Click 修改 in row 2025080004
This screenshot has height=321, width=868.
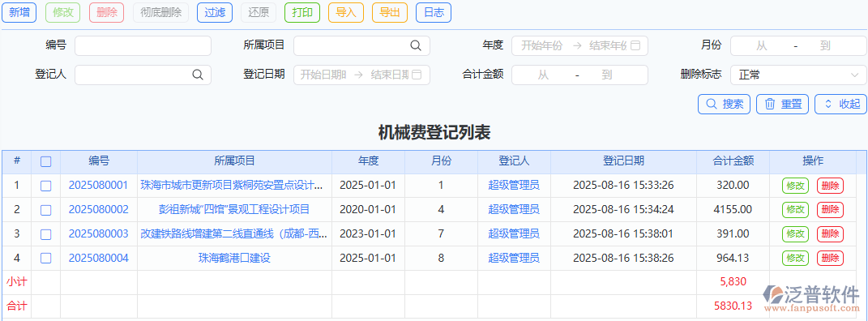(x=795, y=258)
